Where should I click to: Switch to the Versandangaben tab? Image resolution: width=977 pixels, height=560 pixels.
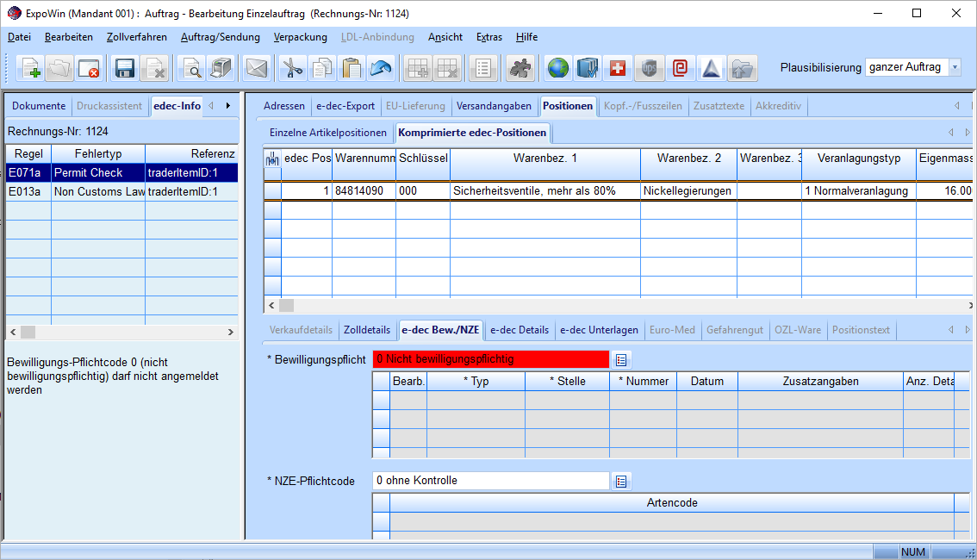(494, 106)
